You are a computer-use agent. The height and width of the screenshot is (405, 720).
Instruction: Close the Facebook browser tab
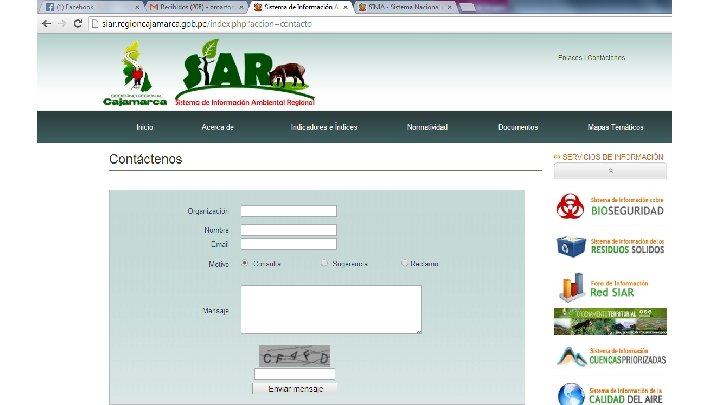point(137,7)
